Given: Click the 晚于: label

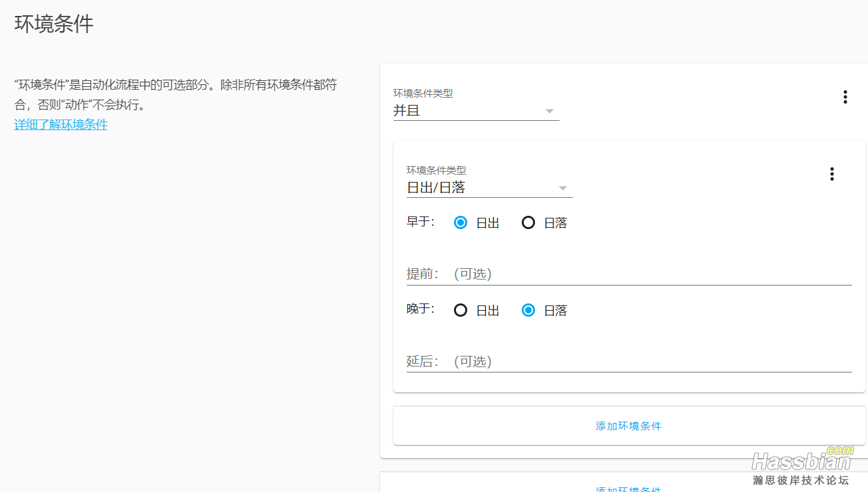Looking at the screenshot, I should [421, 309].
